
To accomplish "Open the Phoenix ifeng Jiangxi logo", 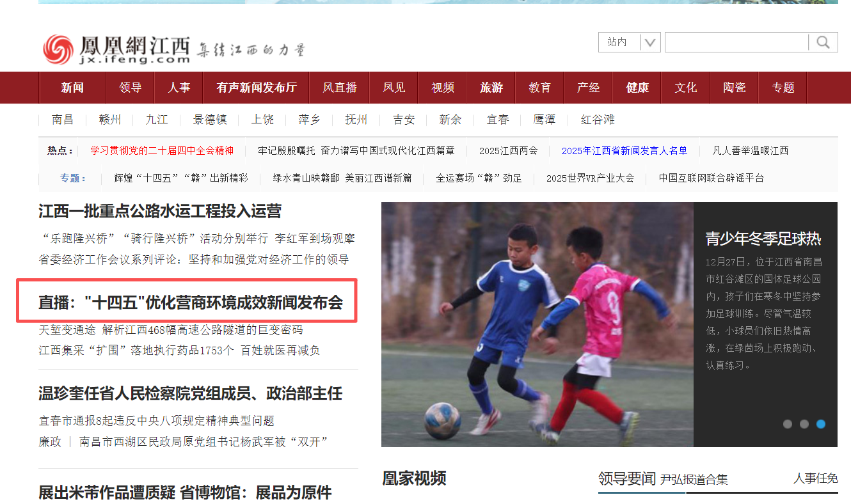I will [117, 49].
